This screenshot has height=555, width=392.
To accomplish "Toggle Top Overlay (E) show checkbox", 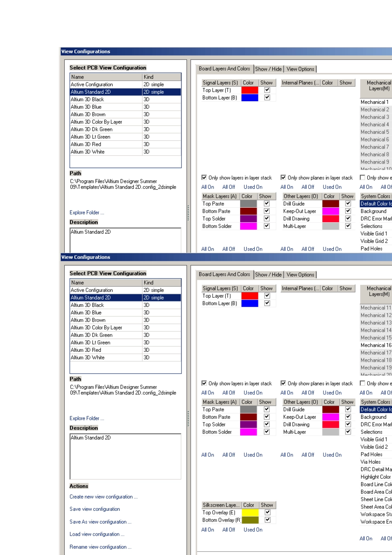I will point(267,512).
